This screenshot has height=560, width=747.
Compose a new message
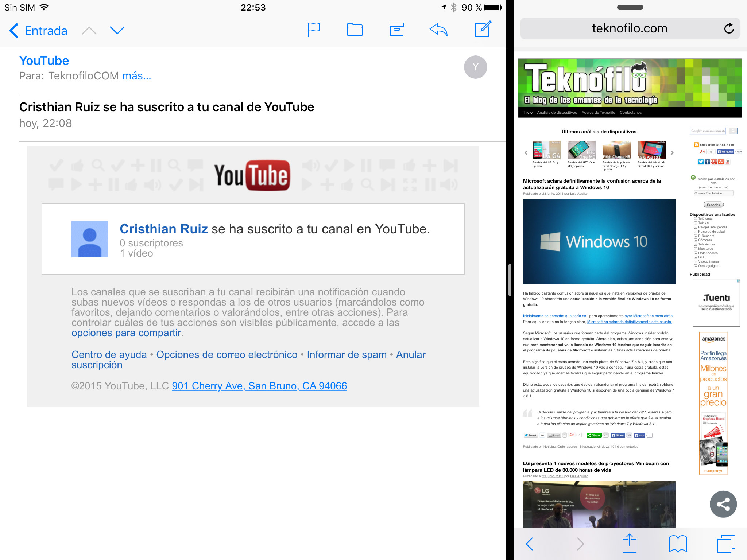[x=483, y=29]
